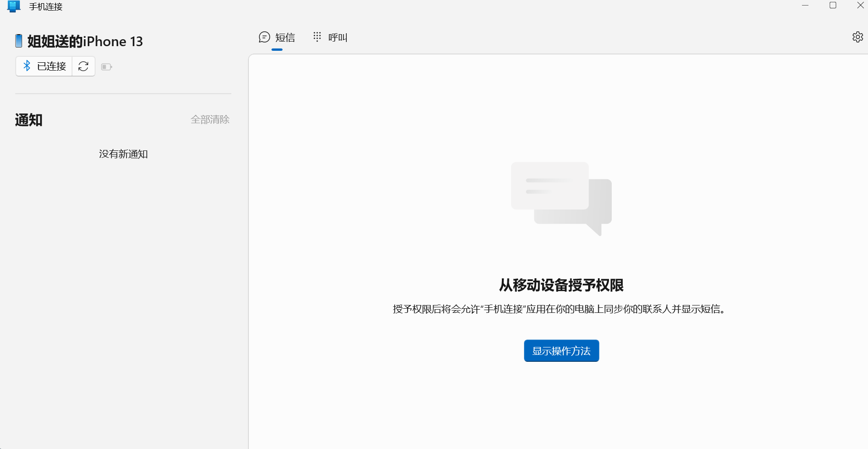Screen dimensions: 868x449
Task: Switch to the 呼叫 tab
Action: [x=337, y=37]
